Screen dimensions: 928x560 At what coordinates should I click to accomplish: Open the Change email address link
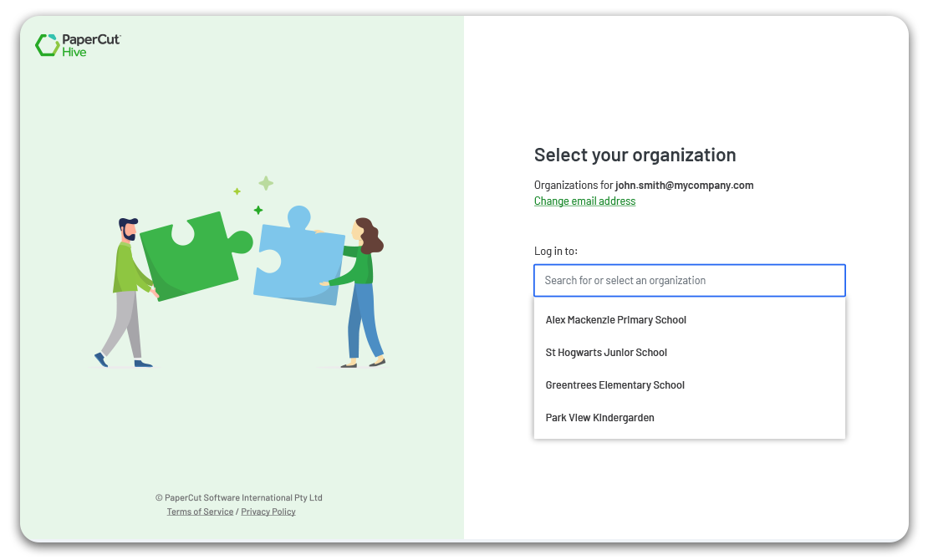584,201
